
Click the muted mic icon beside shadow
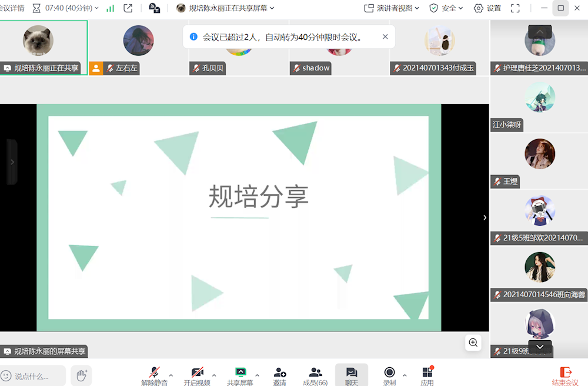296,68
